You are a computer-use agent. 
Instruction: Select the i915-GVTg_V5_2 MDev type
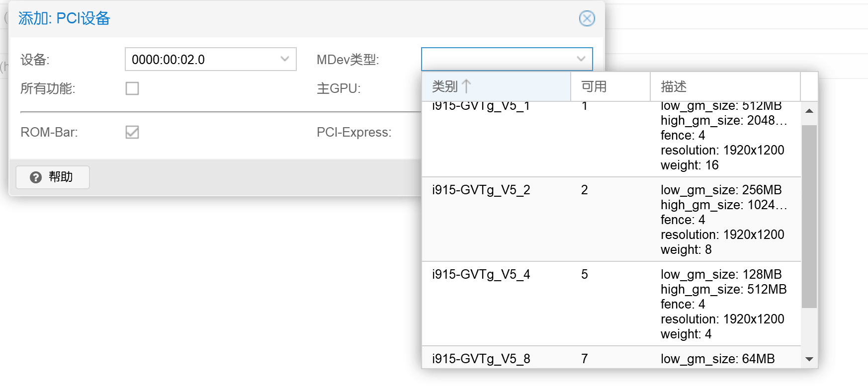click(481, 190)
